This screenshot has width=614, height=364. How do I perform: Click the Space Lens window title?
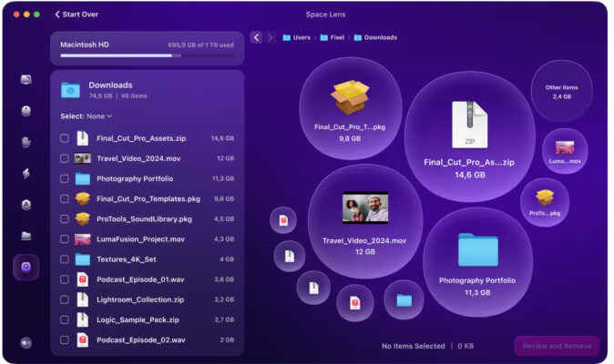tap(325, 15)
